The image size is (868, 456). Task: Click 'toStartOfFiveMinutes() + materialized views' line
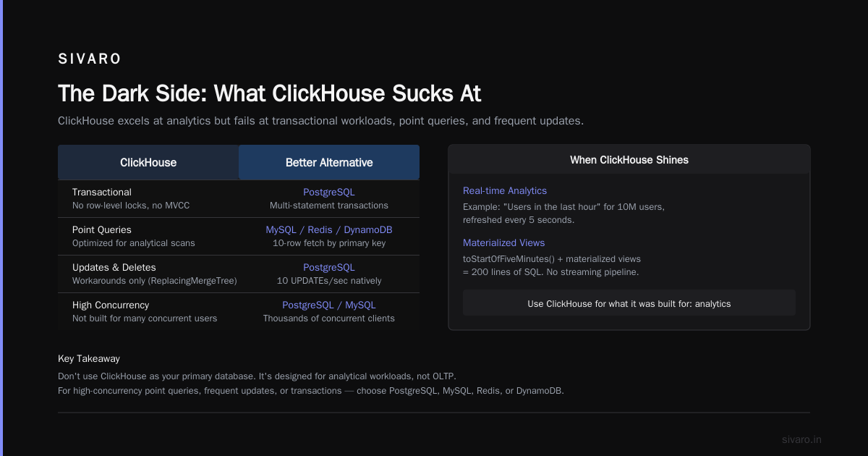pos(552,258)
